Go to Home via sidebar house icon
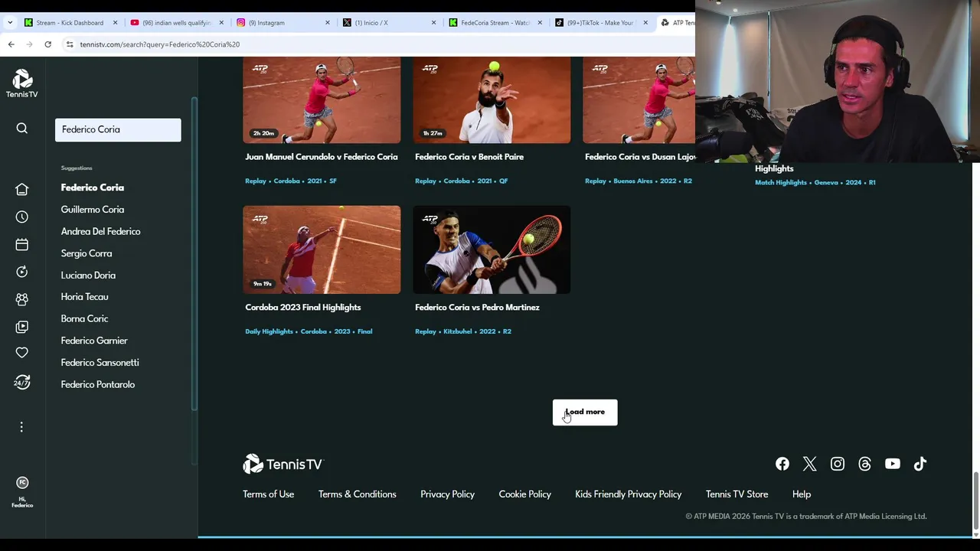The width and height of the screenshot is (980, 551). (22, 189)
